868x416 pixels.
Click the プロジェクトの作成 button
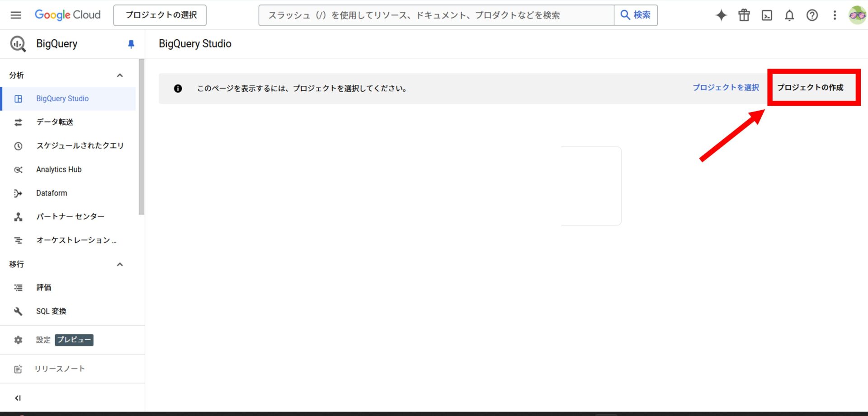[810, 88]
